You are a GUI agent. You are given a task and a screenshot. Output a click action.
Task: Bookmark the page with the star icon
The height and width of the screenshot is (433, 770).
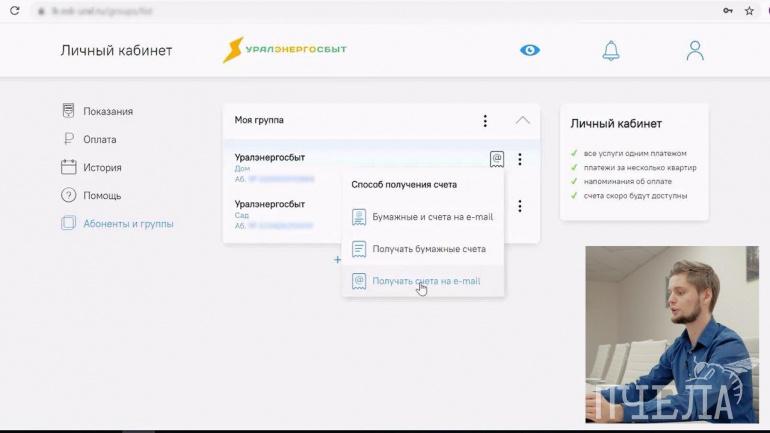[749, 10]
